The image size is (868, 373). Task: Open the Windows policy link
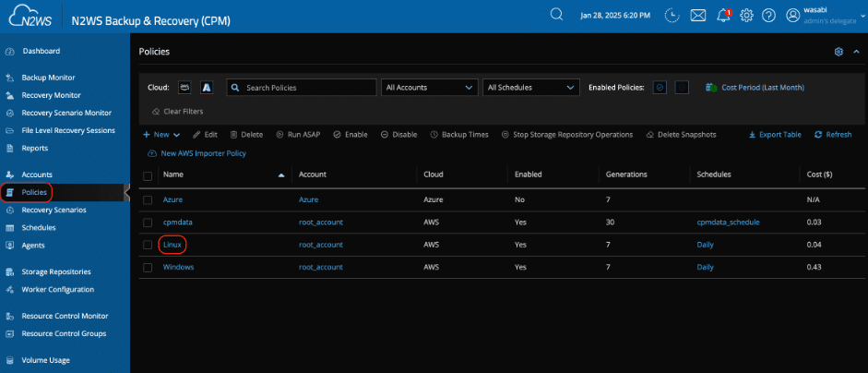(178, 267)
